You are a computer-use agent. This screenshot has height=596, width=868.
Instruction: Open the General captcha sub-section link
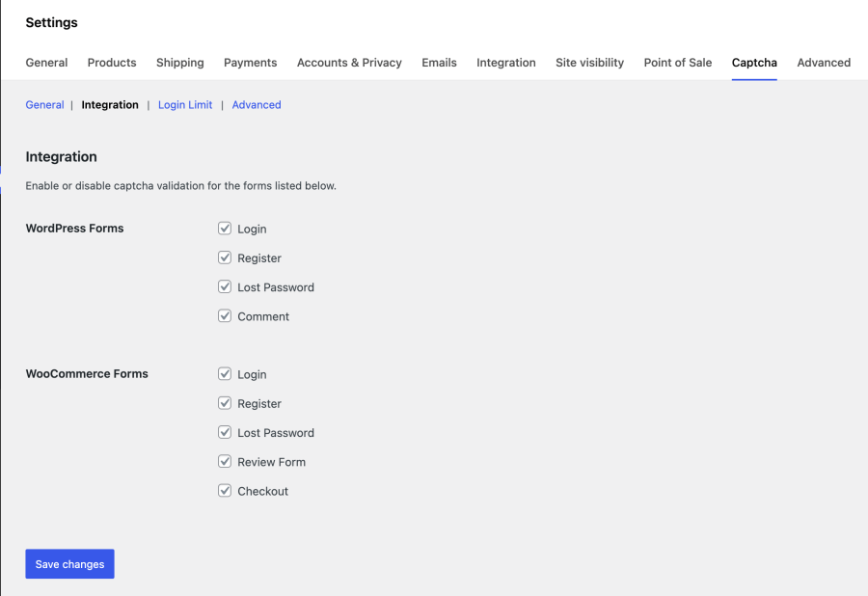pyautogui.click(x=44, y=104)
